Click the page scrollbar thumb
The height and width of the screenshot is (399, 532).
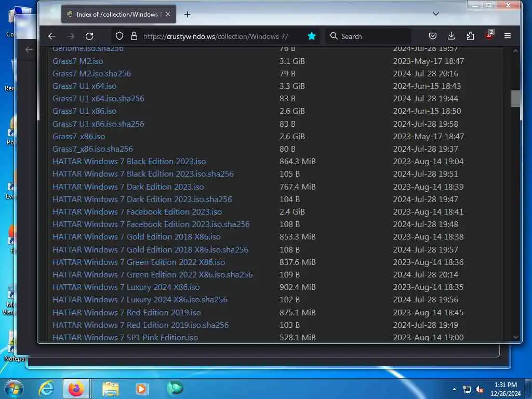tap(515, 99)
